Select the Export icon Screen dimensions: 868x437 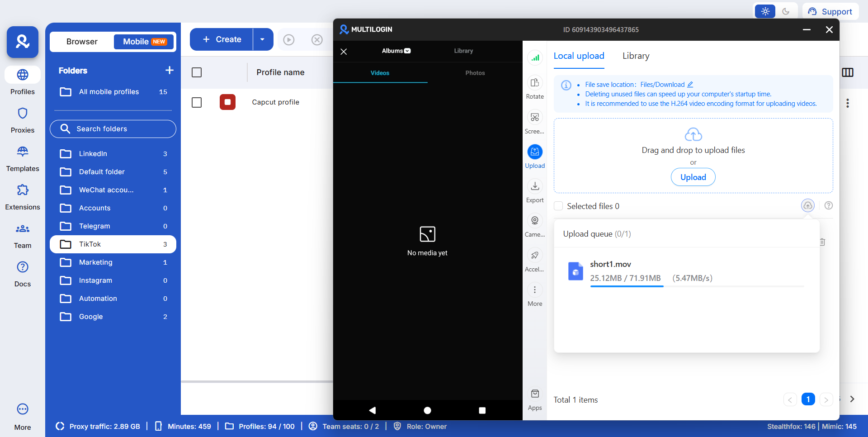tap(535, 186)
